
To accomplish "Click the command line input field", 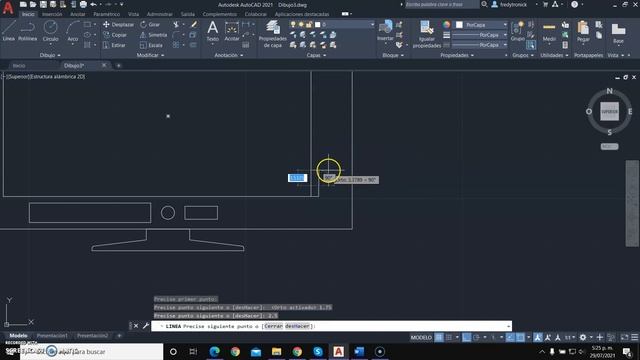I will [x=331, y=326].
